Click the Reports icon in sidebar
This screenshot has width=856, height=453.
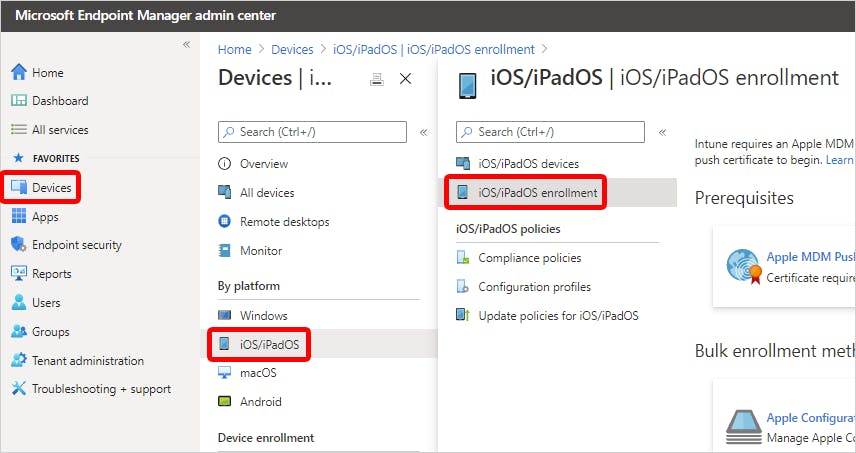pos(18,274)
